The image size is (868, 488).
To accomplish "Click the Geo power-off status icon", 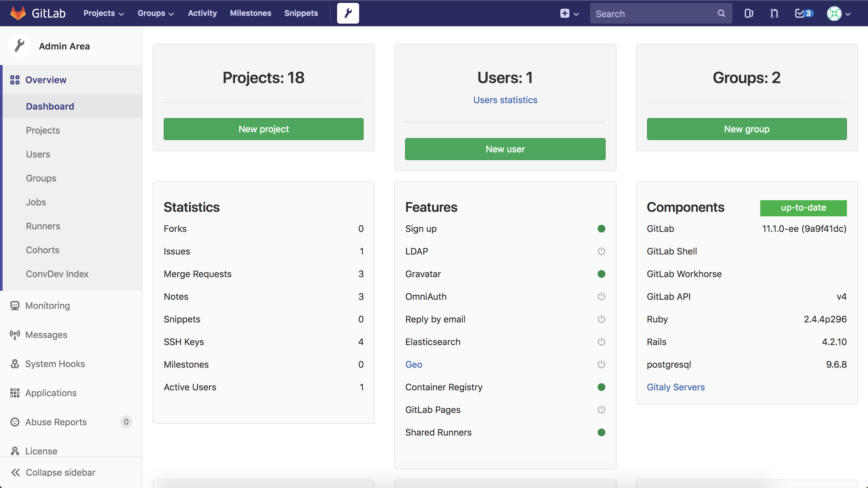I will 601,364.
